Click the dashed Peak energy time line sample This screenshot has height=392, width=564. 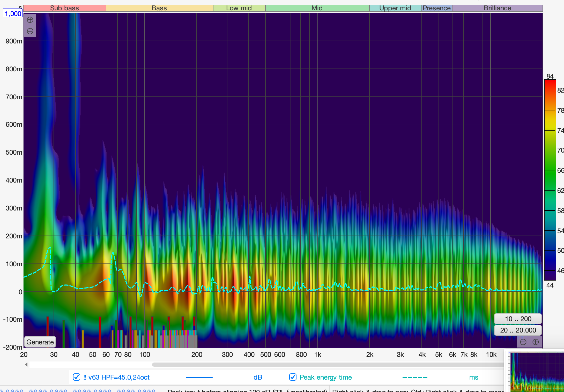415,378
